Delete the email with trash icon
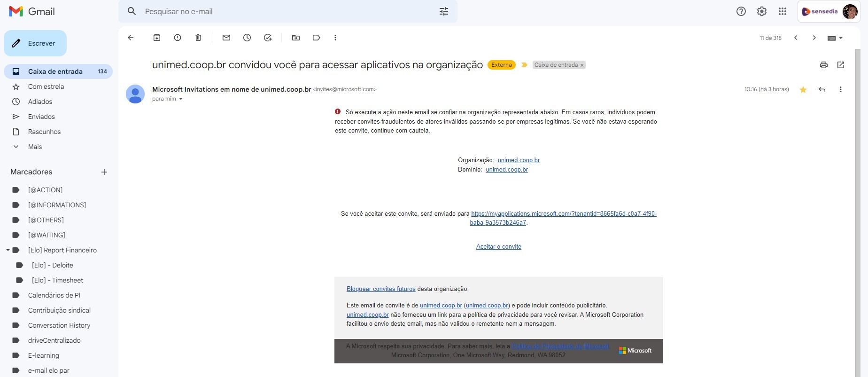 198,38
